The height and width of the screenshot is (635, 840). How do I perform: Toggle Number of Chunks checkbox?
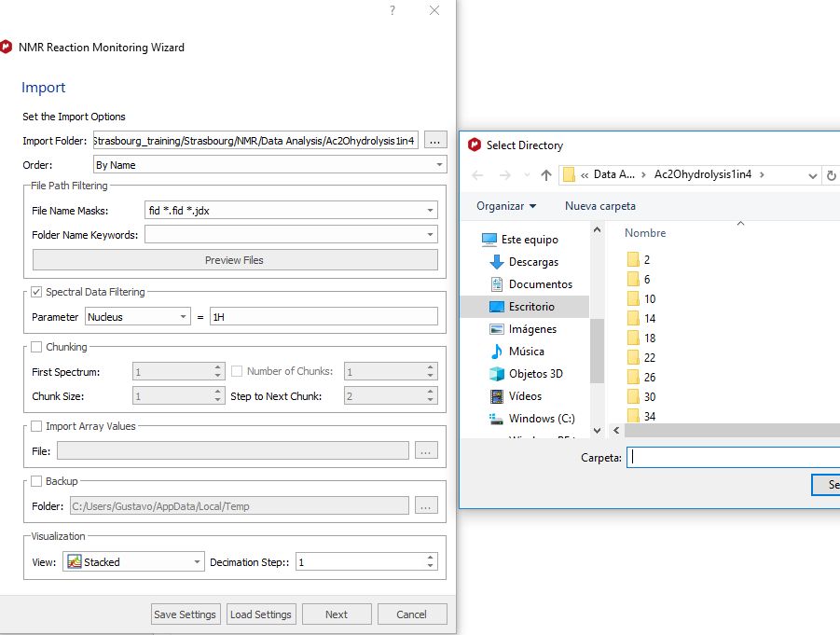[x=236, y=371]
